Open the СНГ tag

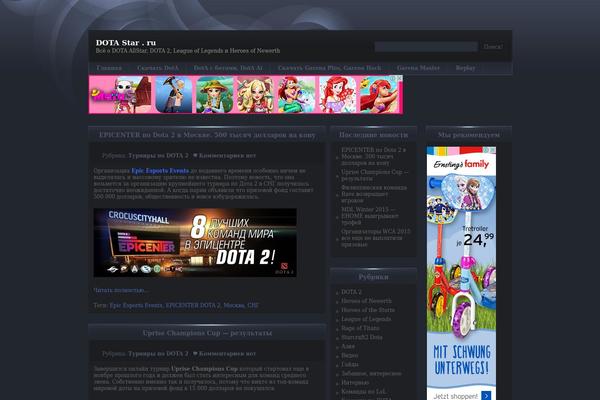click(253, 305)
